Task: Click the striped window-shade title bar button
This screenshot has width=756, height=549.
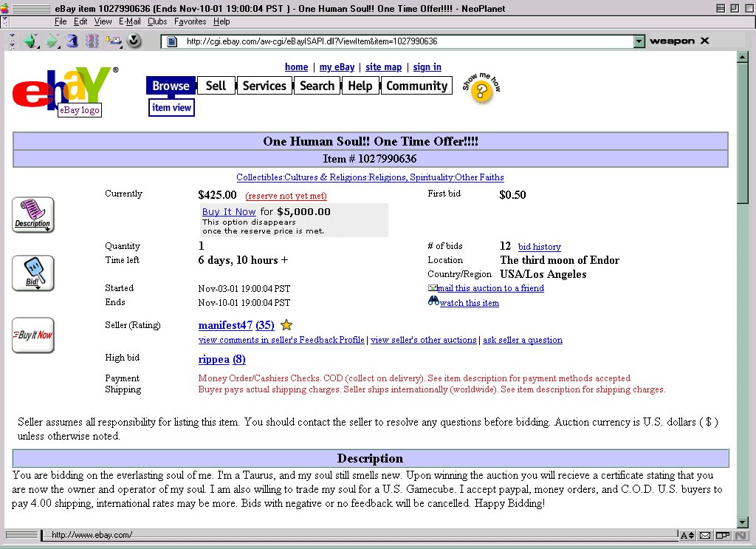Action: click(721, 8)
